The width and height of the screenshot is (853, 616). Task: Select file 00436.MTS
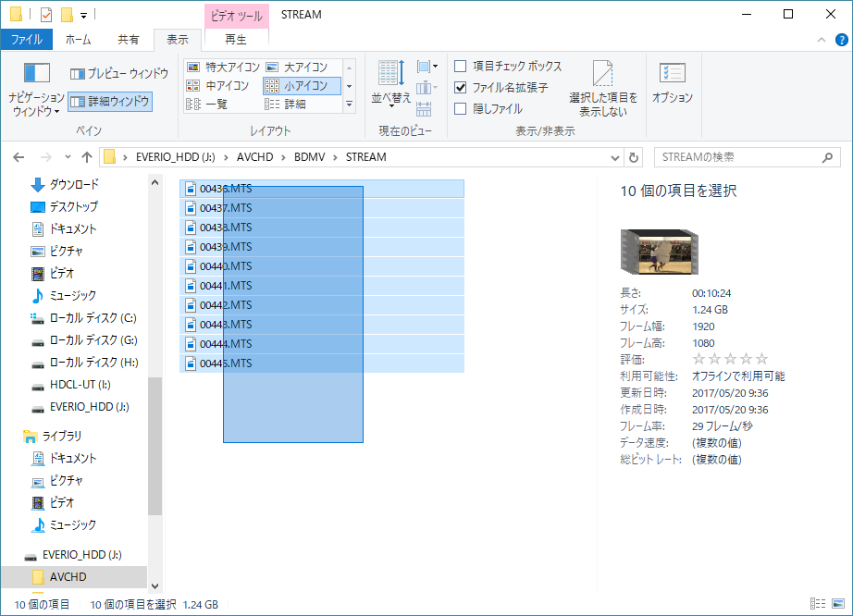click(321, 189)
